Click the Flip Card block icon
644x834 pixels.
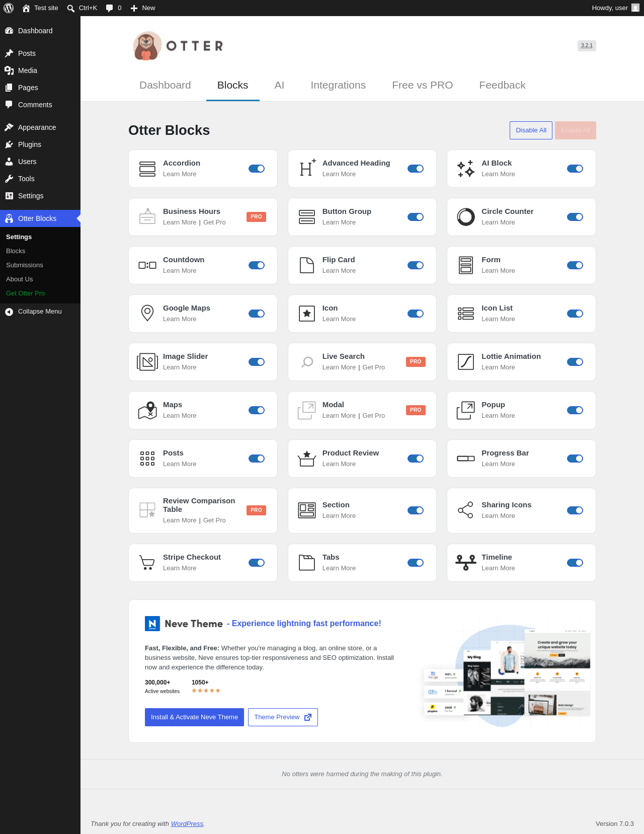[x=307, y=265]
